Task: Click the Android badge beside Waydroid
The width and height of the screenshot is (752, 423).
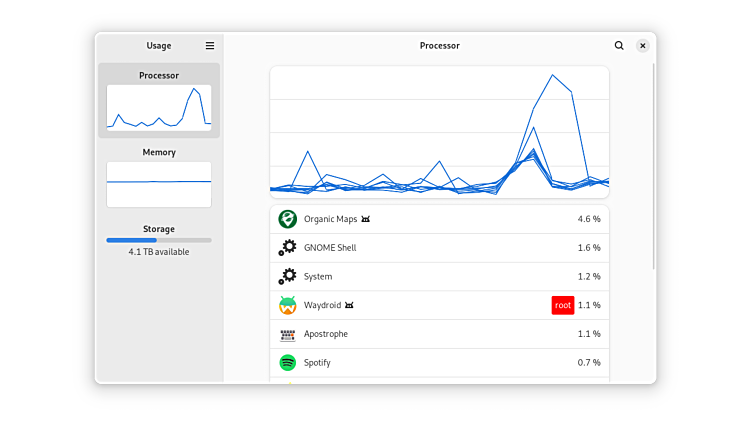Action: point(349,305)
